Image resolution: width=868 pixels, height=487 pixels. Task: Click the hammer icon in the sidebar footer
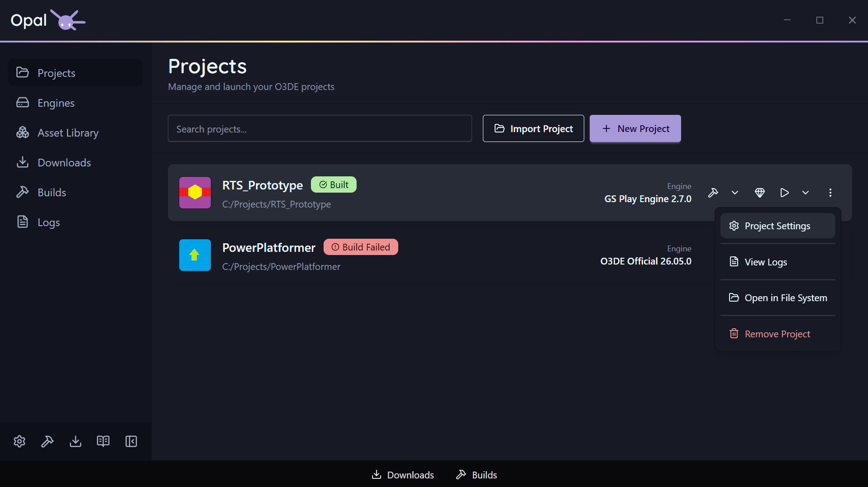tap(48, 441)
